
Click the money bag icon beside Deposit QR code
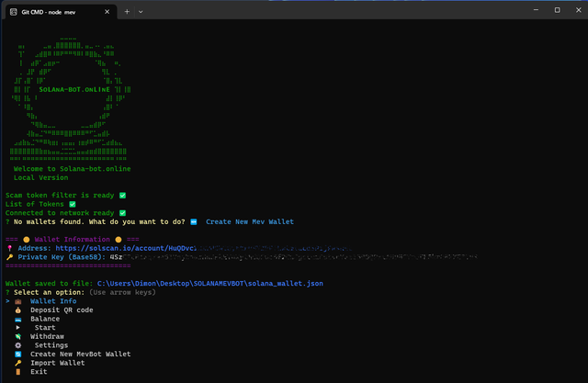tap(18, 310)
